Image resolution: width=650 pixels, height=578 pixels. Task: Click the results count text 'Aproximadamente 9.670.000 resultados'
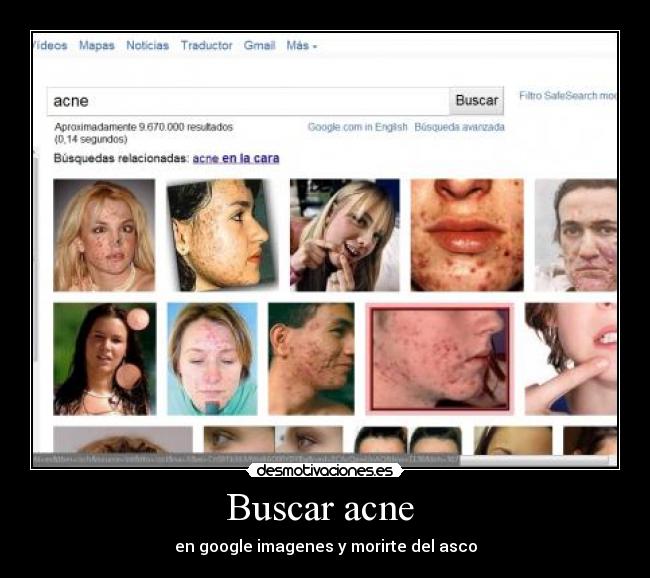[x=144, y=127]
